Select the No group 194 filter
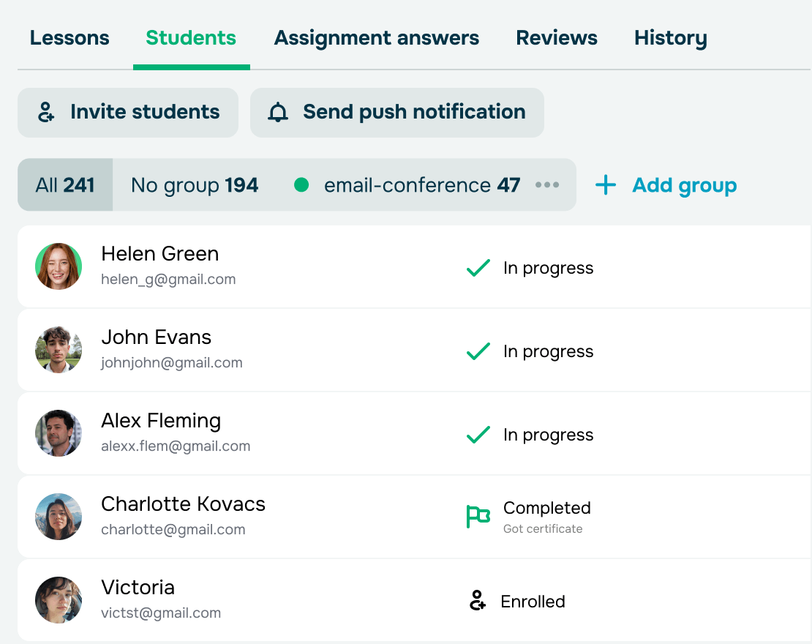 (194, 185)
